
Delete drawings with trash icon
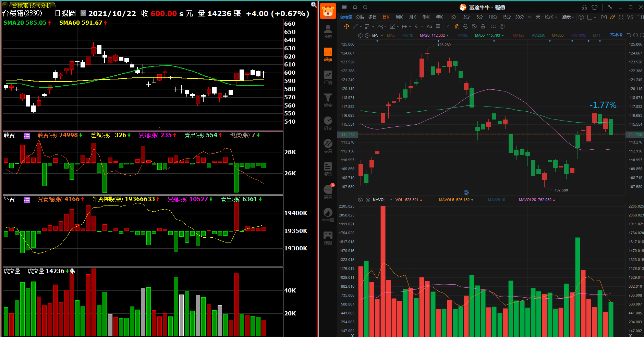coord(483,26)
